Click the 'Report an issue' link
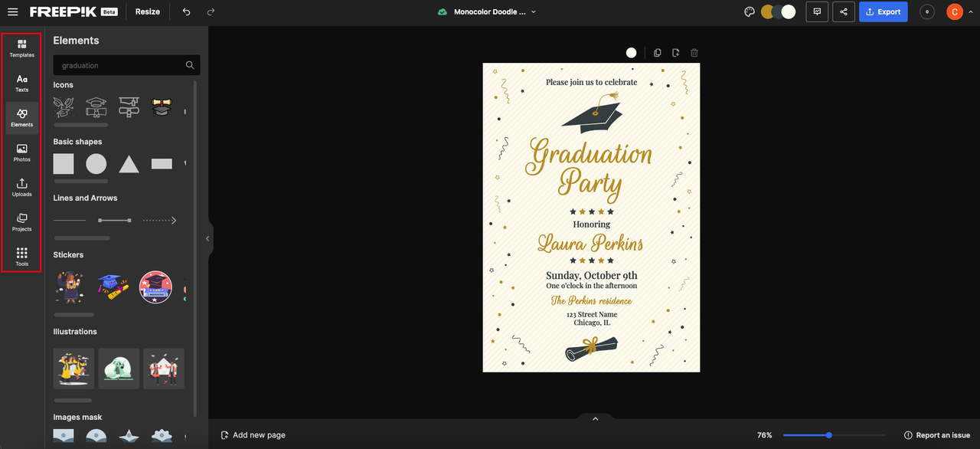The image size is (980, 449). pos(937,435)
